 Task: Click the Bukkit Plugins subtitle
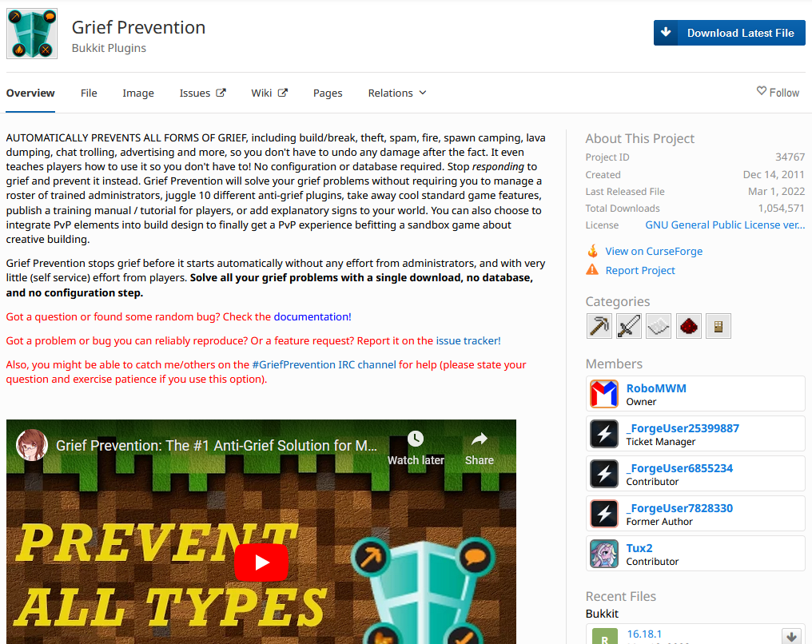click(109, 48)
